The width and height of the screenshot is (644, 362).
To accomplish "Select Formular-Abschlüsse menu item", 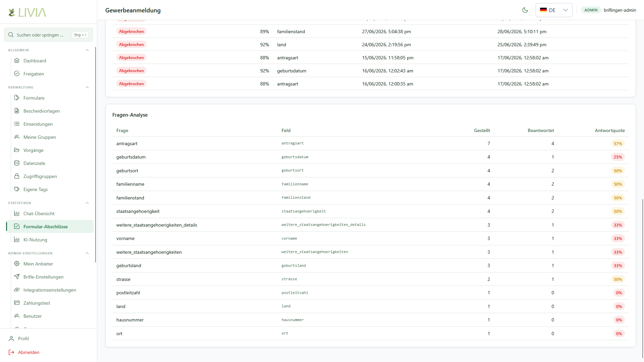I will pyautogui.click(x=50, y=227).
